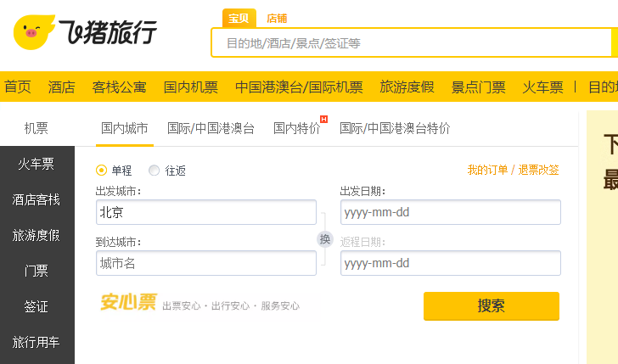
Task: Open the 返程日期 date picker field
Action: click(451, 263)
